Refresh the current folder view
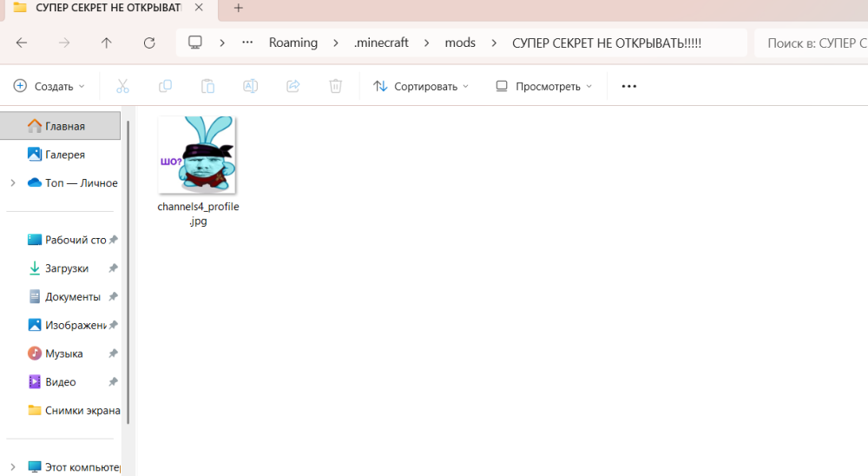This screenshot has height=476, width=868. coord(149,43)
